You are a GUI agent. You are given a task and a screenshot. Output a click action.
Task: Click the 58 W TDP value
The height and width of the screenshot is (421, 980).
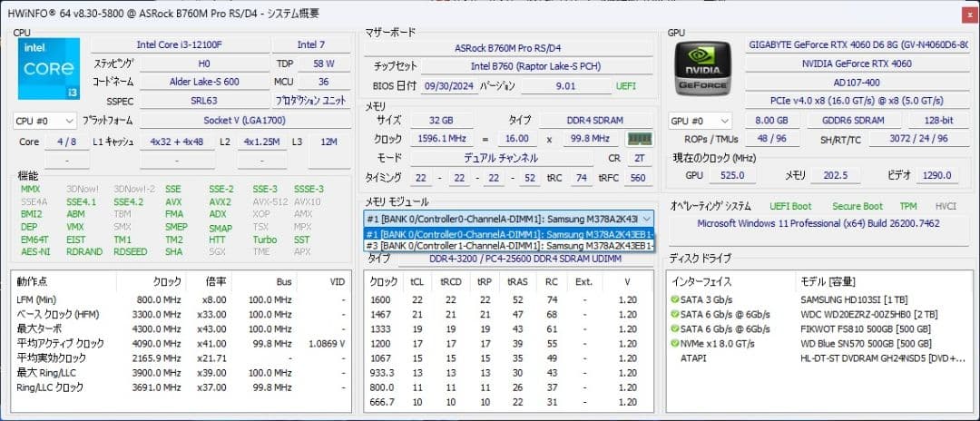[323, 64]
